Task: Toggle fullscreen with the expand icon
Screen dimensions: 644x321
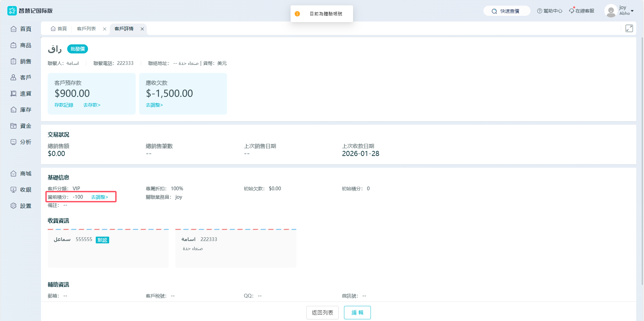Action: [x=629, y=29]
